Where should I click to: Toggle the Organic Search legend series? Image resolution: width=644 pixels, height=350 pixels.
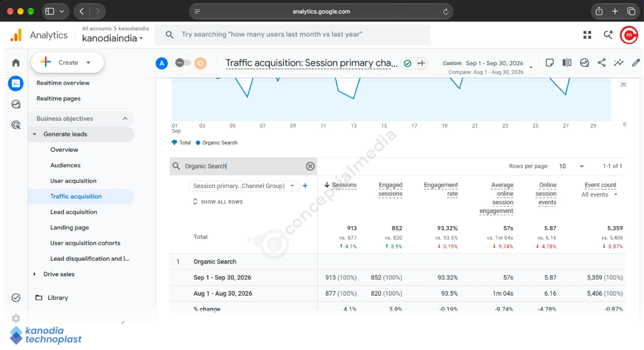pos(217,143)
